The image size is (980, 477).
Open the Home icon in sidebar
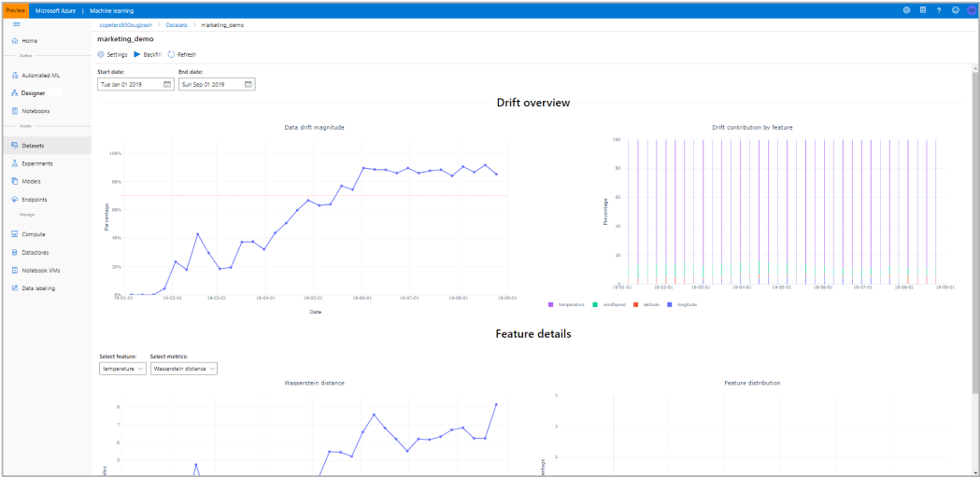[15, 40]
